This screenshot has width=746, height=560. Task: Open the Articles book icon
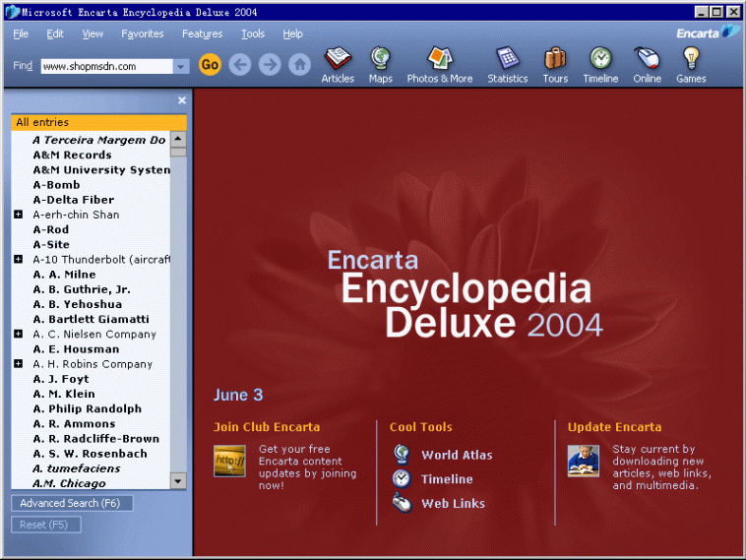point(338,58)
